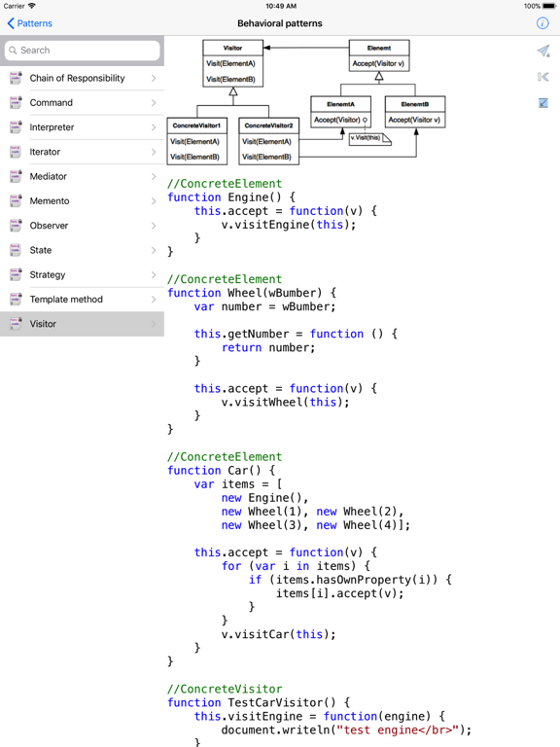Tap the Strategy row chevron
Viewport: 560px width, 747px height.
pos(154,275)
